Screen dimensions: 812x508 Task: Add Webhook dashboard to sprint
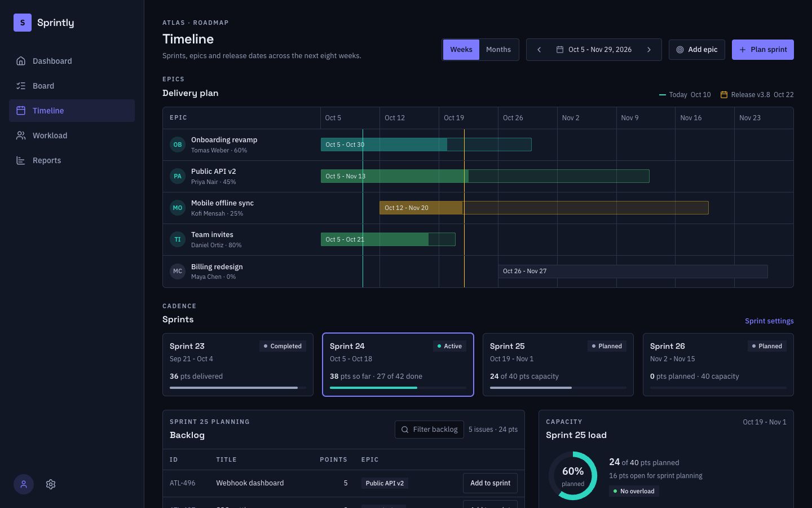[490, 483]
